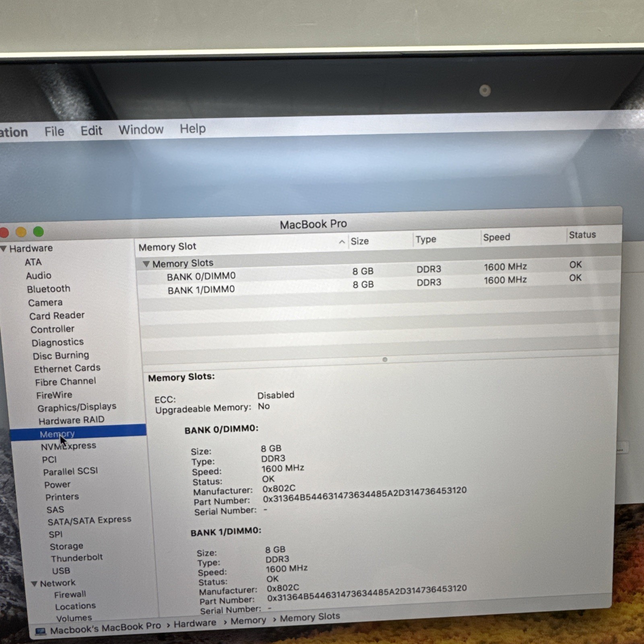This screenshot has width=644, height=644.
Task: Click the green zoom window button
Action: (38, 231)
